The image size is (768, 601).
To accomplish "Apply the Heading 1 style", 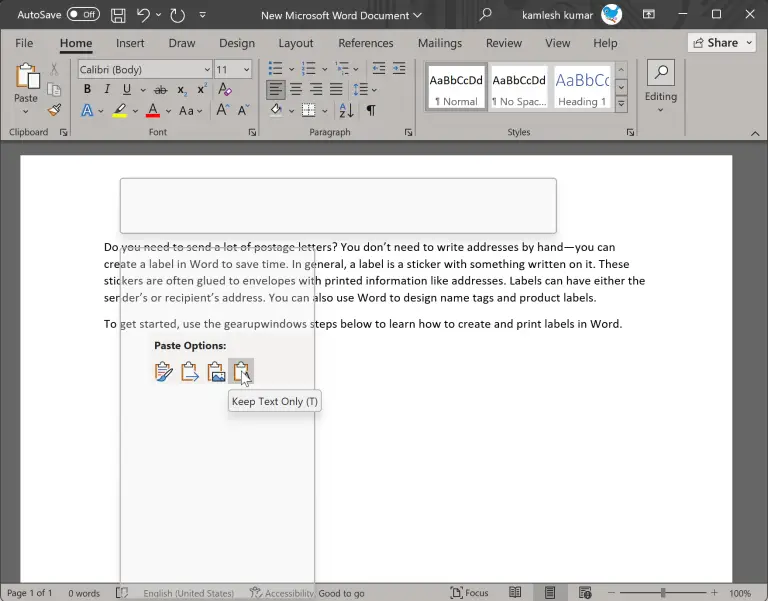I will coord(582,87).
